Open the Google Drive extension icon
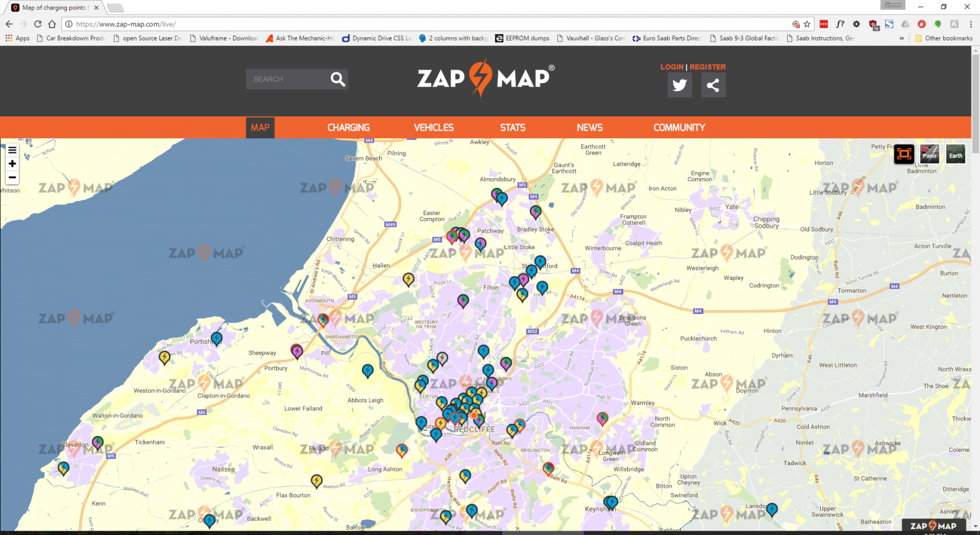 (905, 24)
